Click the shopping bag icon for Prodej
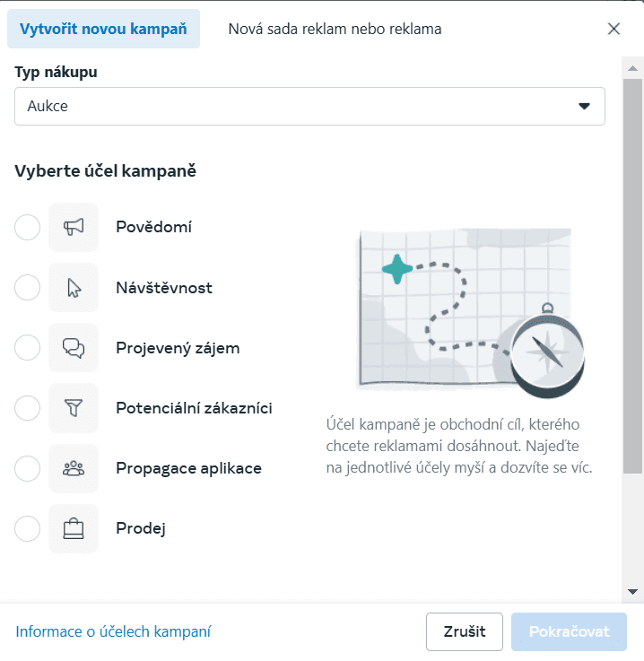This screenshot has height=661, width=644. (74, 529)
